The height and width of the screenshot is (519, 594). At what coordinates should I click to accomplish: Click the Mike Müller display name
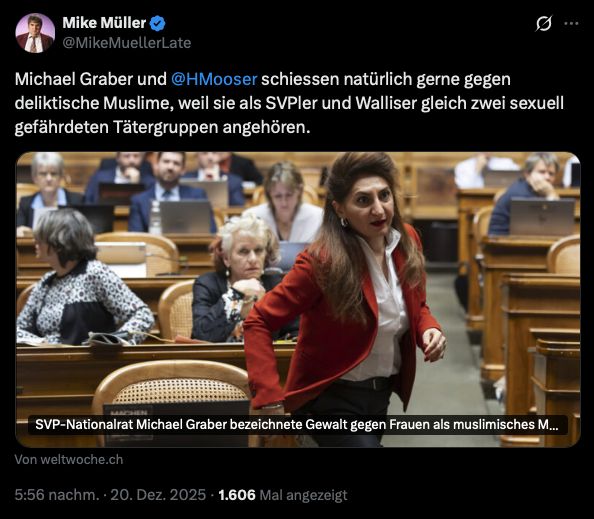click(x=104, y=23)
